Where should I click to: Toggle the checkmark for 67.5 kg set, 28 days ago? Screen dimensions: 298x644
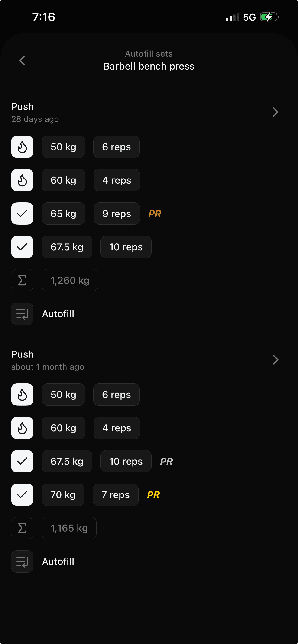coord(22,247)
